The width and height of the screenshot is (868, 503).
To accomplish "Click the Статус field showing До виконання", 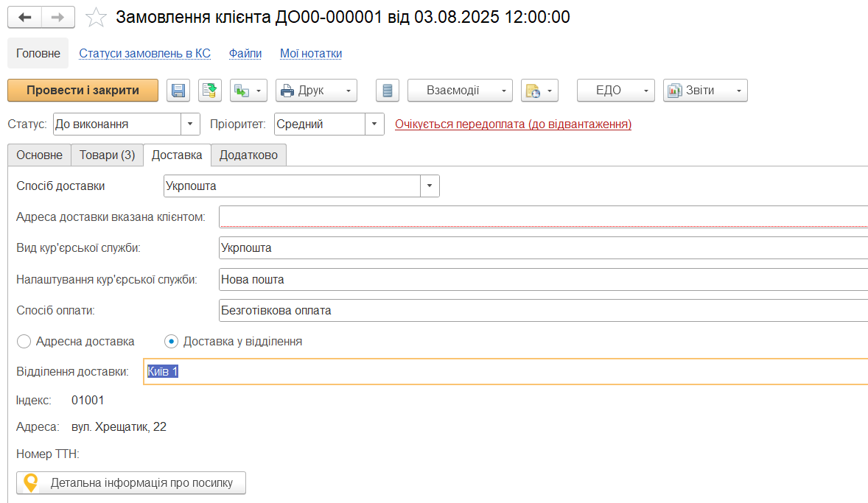I will coord(117,124).
